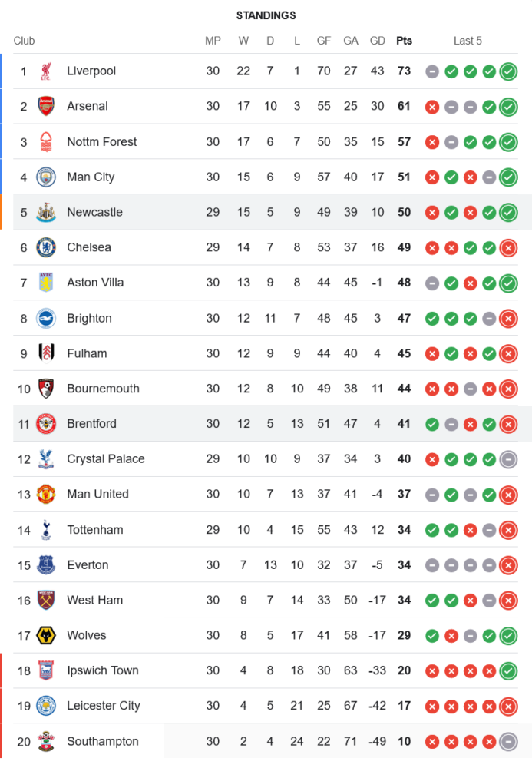Open the Brentford team link
The width and height of the screenshot is (532, 768).
(x=91, y=424)
